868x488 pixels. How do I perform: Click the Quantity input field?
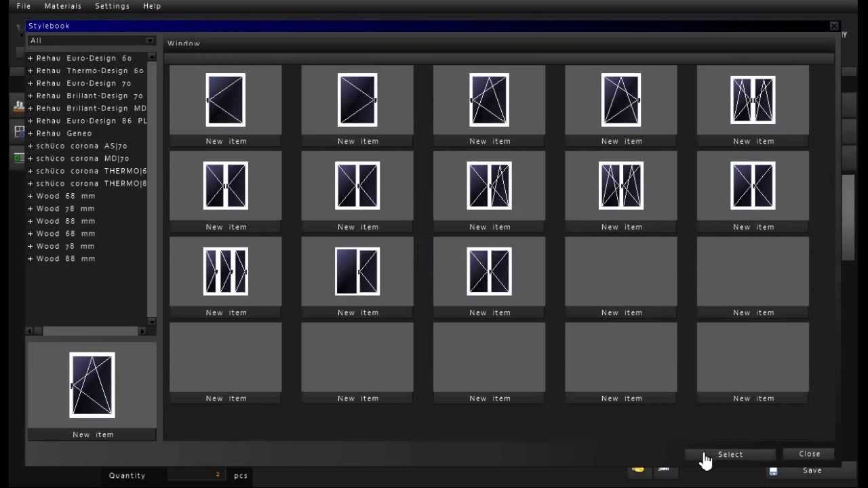coord(195,475)
